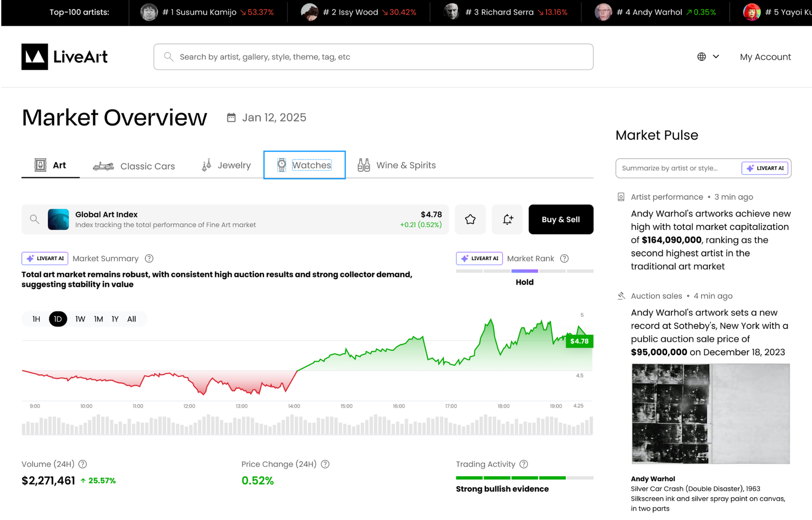Screen dimensions: 812x520
Task: Click the "Global Art Index" title text
Action: pyautogui.click(x=106, y=214)
